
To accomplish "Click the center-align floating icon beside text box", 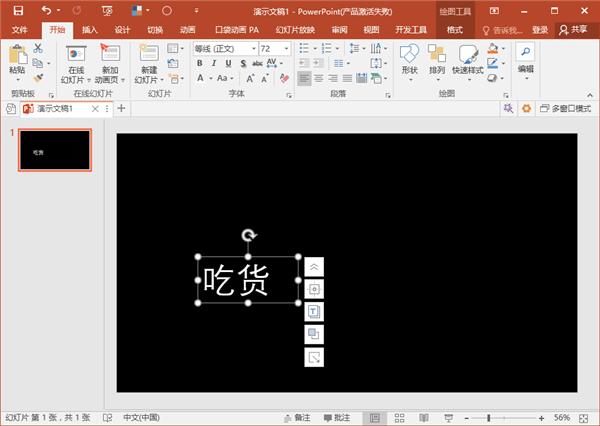I will [x=314, y=289].
